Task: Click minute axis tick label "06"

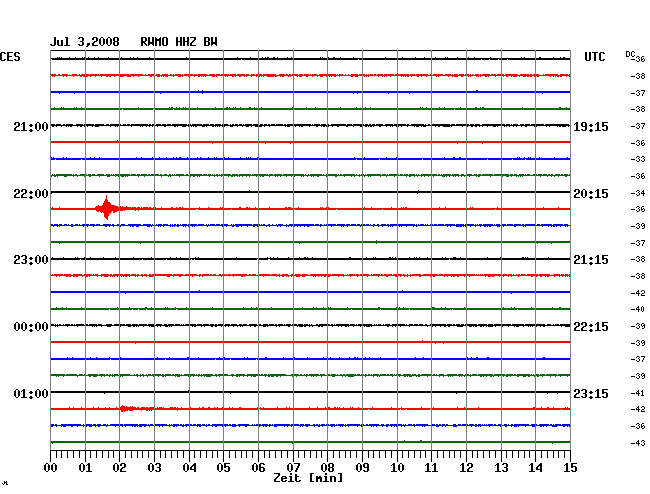Action: (258, 468)
